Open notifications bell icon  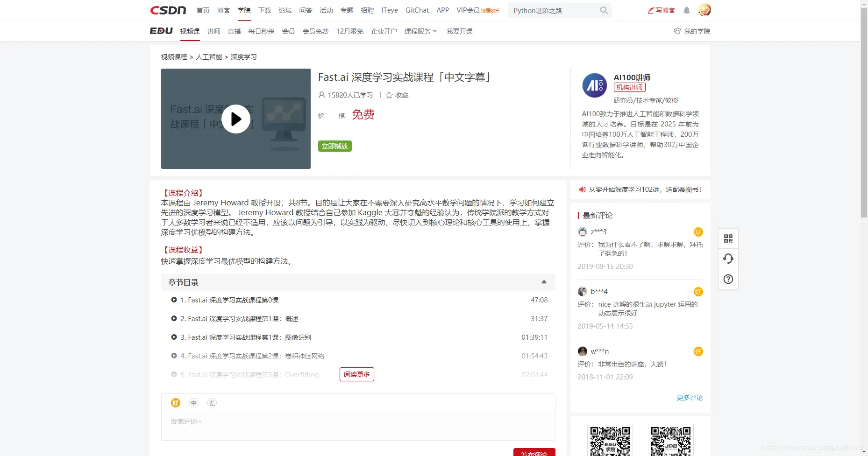(x=686, y=10)
